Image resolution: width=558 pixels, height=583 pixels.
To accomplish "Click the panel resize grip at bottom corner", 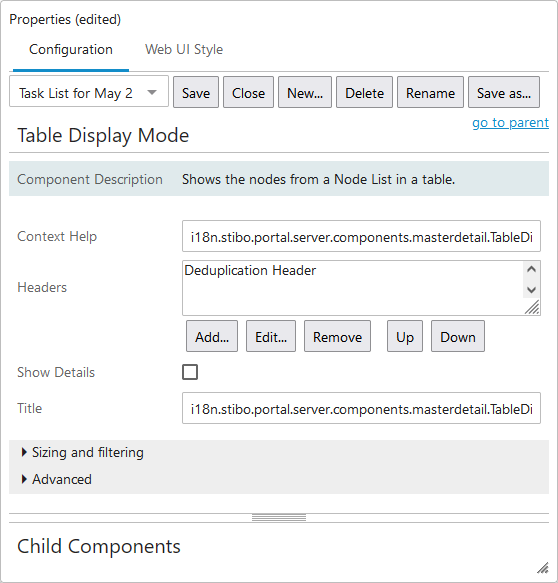I will point(543,568).
